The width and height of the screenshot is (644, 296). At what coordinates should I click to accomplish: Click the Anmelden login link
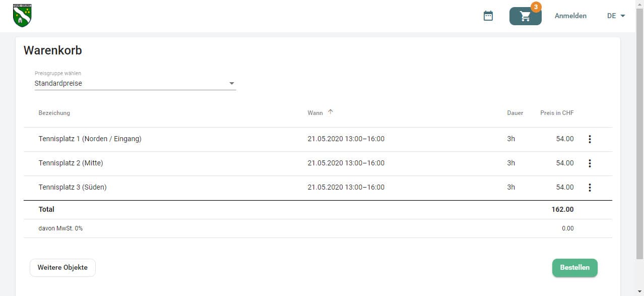(x=570, y=16)
